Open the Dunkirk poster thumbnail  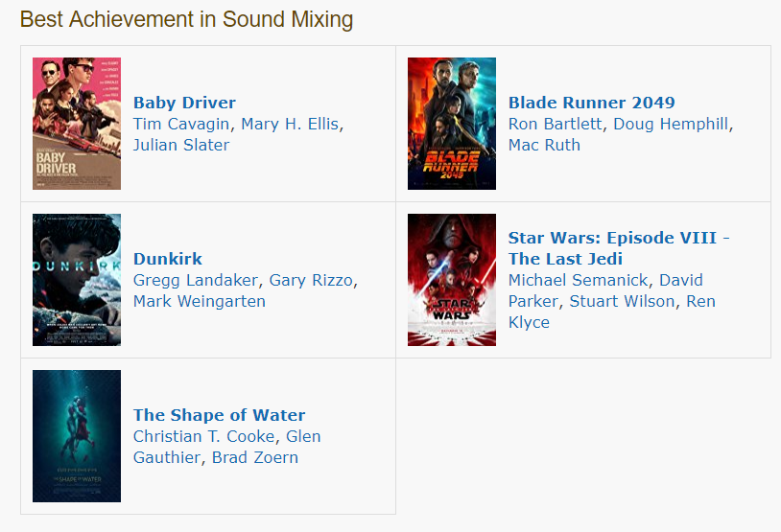(77, 280)
